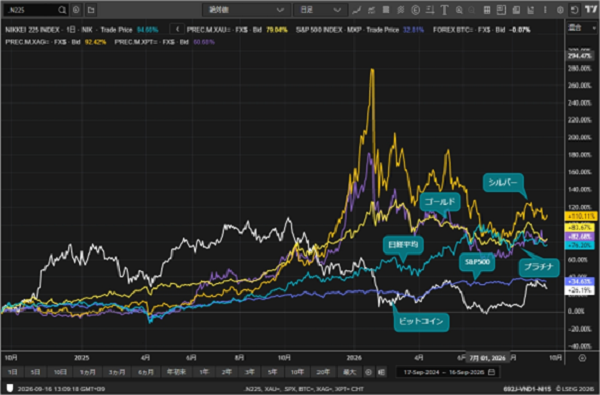This screenshot has width=600, height=395.
Task: Select S&P 500 INDEX legend entry
Action: click(360, 29)
